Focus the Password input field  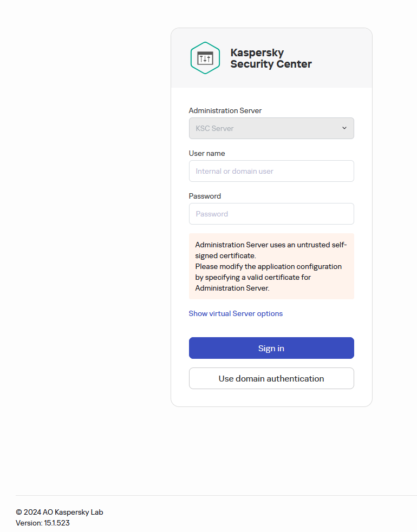point(271,214)
